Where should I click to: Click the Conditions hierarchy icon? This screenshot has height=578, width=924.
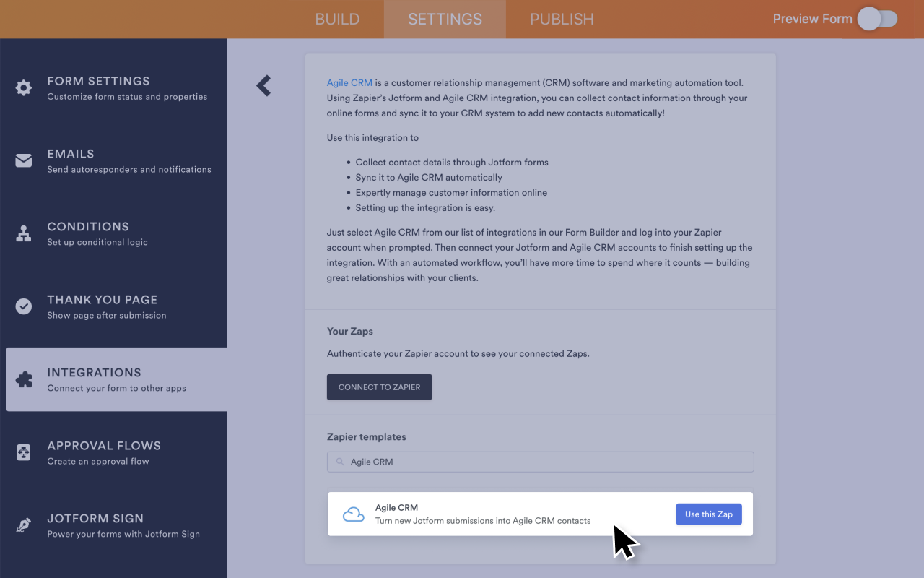pos(24,233)
